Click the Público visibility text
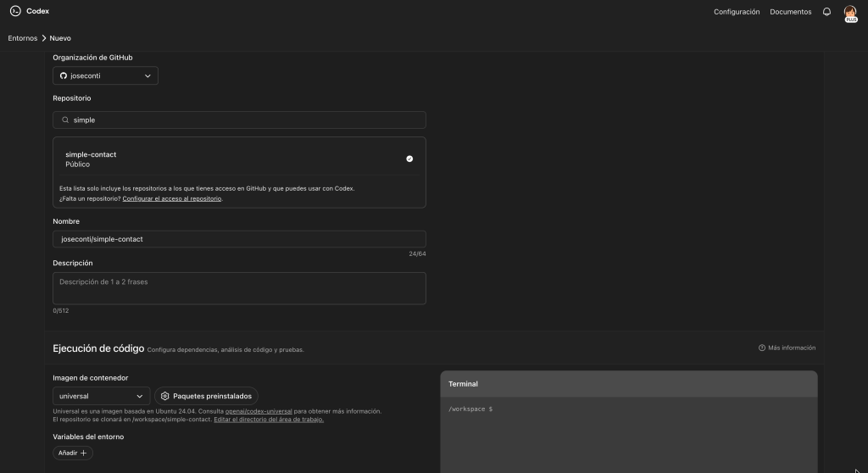The width and height of the screenshot is (868, 473). pos(77,164)
